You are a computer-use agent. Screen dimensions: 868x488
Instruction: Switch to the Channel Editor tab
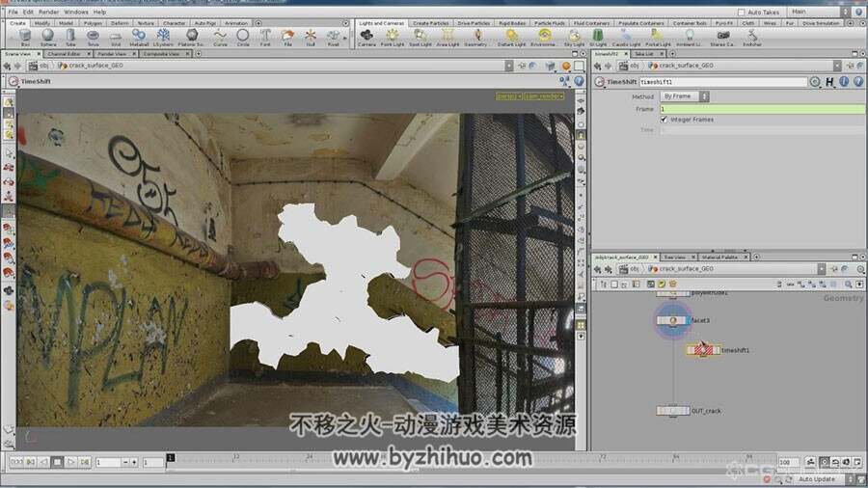[65, 54]
